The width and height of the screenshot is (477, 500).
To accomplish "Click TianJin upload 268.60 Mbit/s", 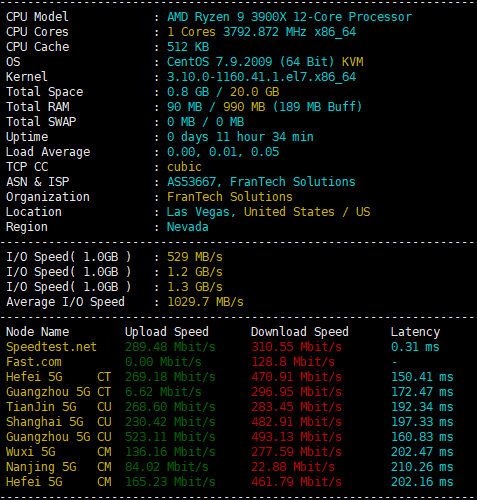I will (170, 407).
